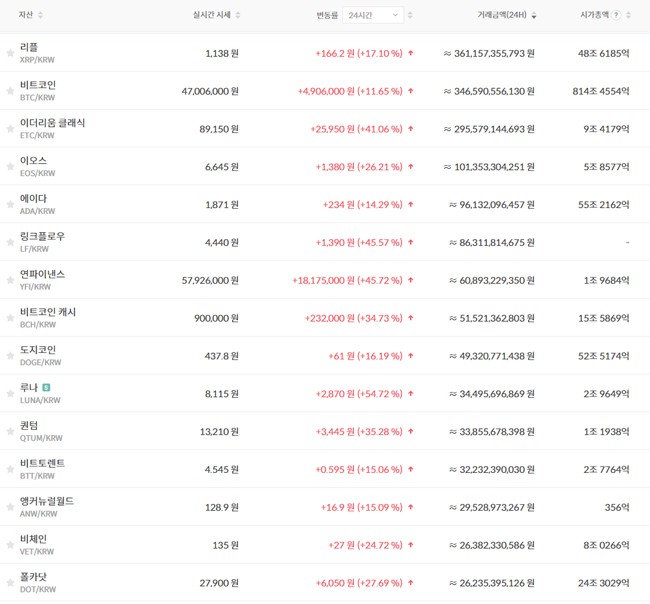Open the 퀀텀 asset name
This screenshot has height=604, width=650.
[29, 425]
